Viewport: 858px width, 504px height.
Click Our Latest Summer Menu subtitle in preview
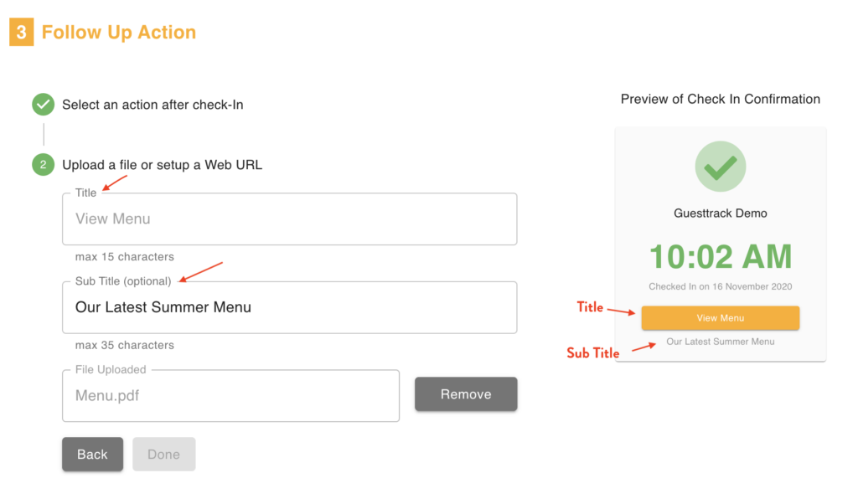click(720, 342)
